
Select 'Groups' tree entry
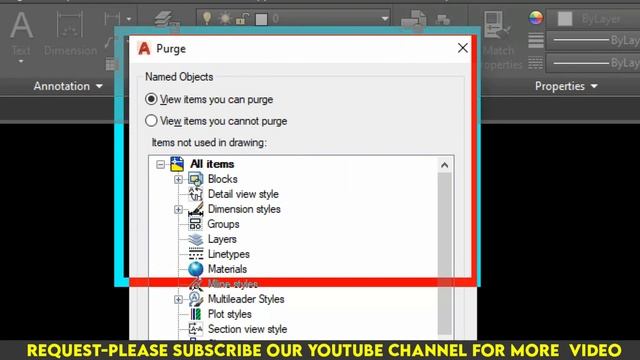coord(223,224)
